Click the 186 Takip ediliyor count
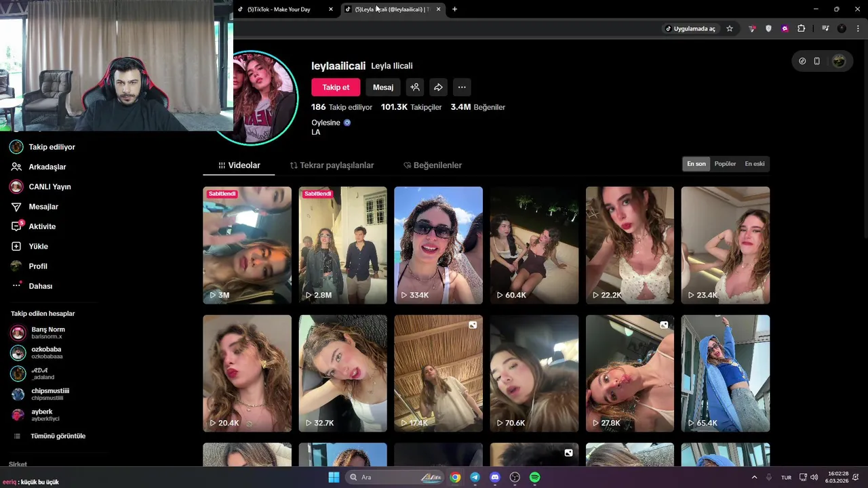 point(342,107)
